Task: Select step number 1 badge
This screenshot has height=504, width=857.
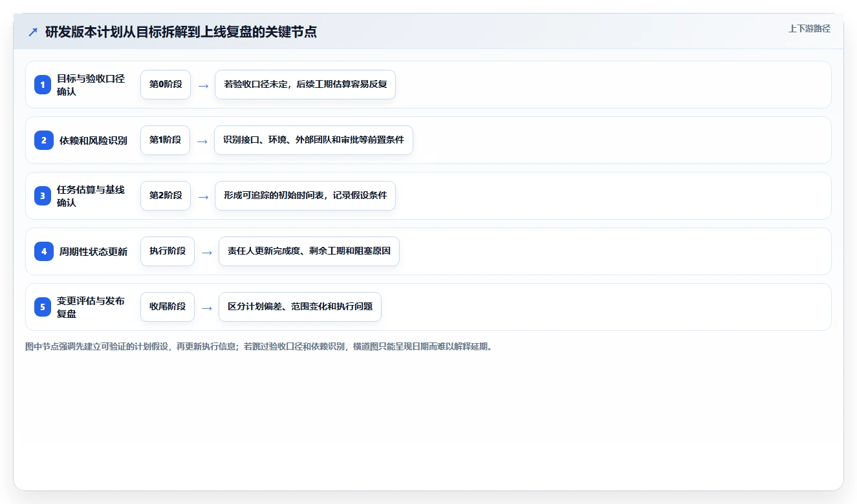Action: (43, 85)
